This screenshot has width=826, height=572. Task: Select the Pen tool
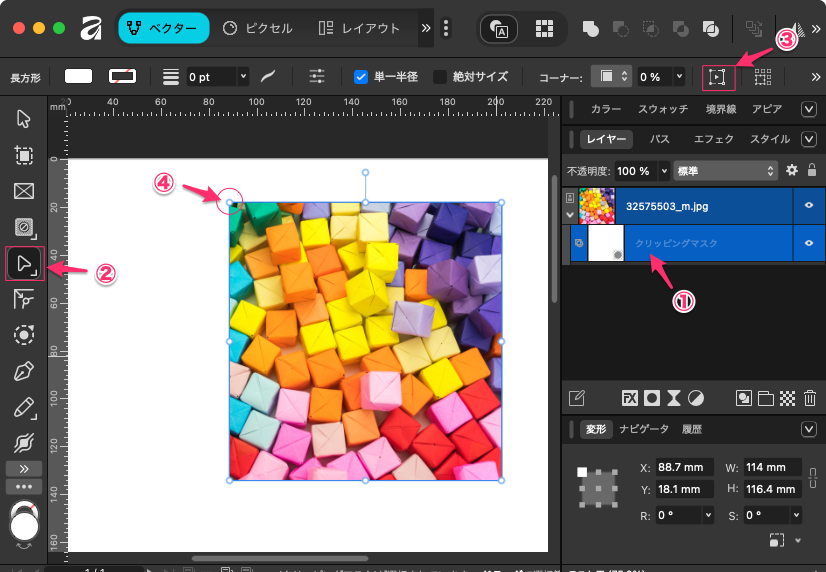click(24, 372)
